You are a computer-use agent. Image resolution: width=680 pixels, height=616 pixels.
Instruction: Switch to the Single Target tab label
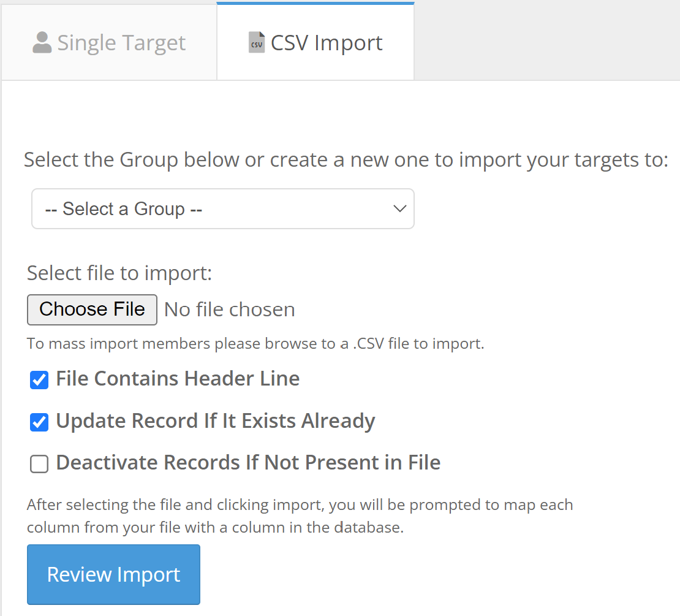pos(121,43)
